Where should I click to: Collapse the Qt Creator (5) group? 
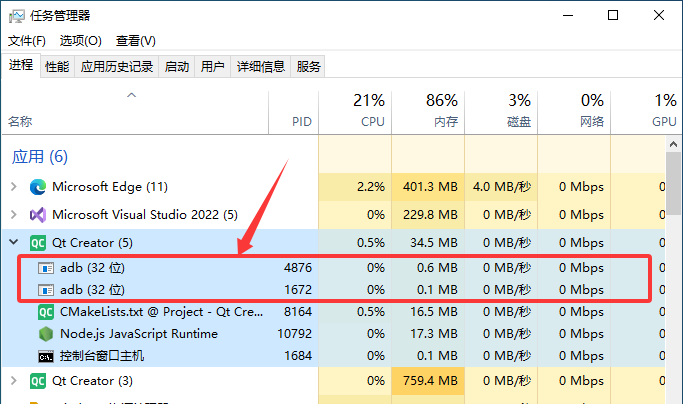coord(14,242)
